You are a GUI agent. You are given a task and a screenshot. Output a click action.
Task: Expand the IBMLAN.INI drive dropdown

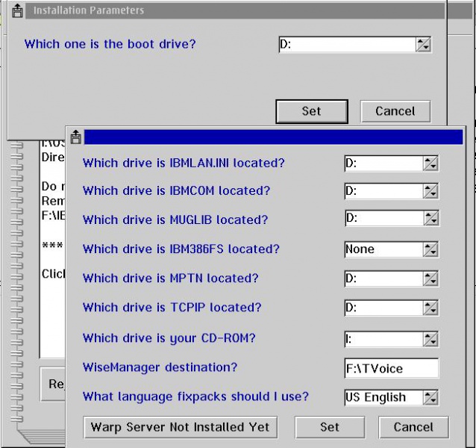pyautogui.click(x=430, y=164)
